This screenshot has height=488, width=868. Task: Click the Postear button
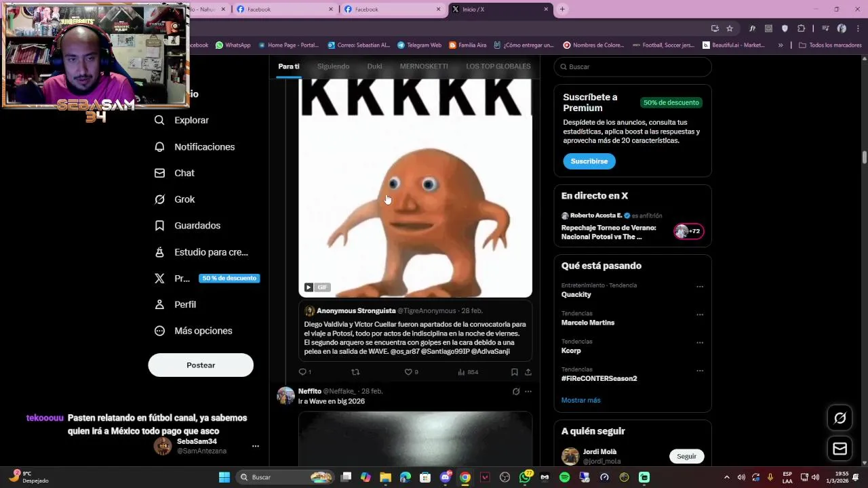coord(201,365)
